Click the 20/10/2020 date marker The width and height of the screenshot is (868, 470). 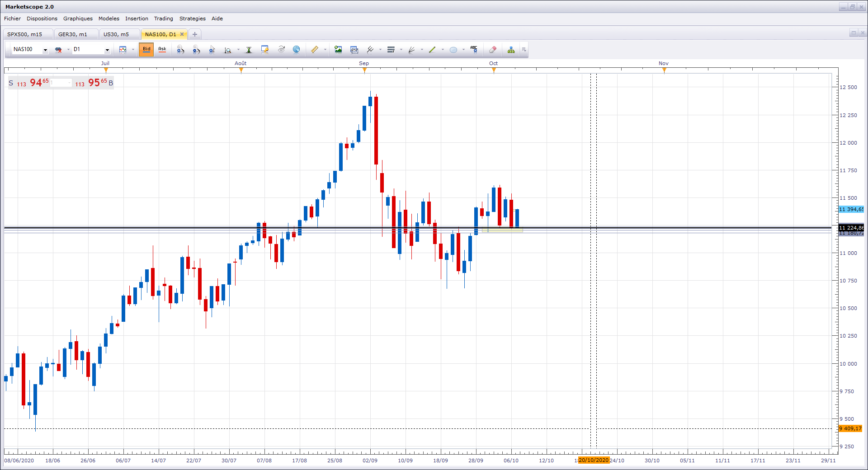(x=594, y=460)
